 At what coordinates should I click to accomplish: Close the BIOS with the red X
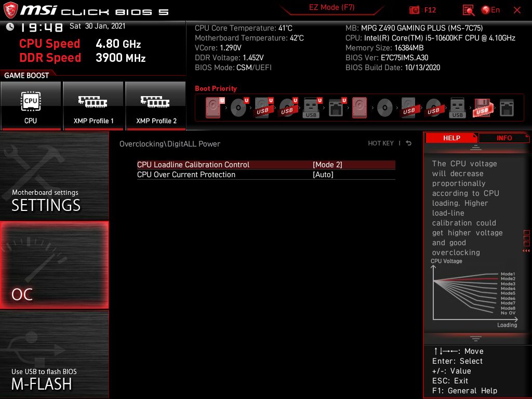(x=517, y=10)
